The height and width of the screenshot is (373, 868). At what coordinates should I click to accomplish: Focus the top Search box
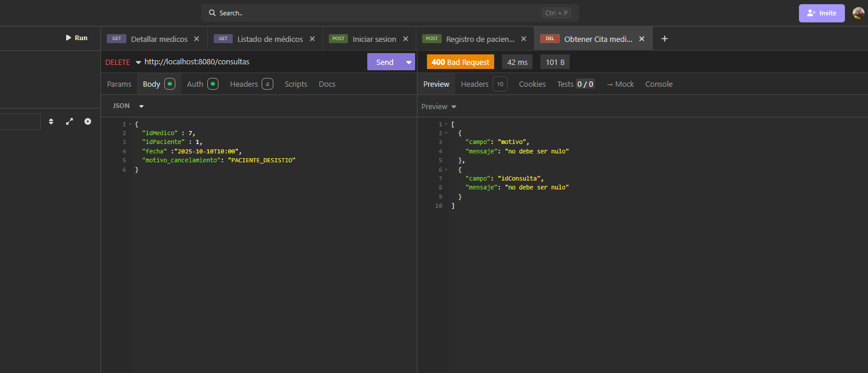coord(390,13)
